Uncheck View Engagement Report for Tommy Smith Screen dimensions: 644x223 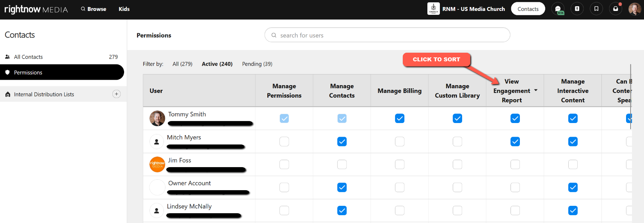pyautogui.click(x=515, y=118)
